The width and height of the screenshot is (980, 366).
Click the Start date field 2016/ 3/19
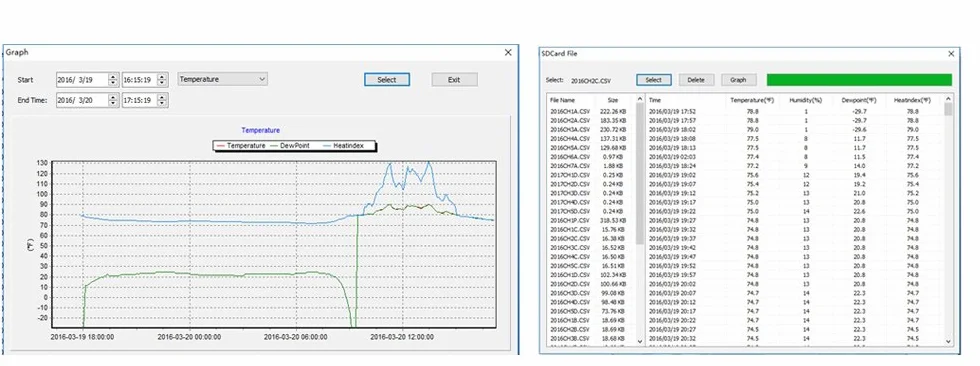tap(82, 80)
